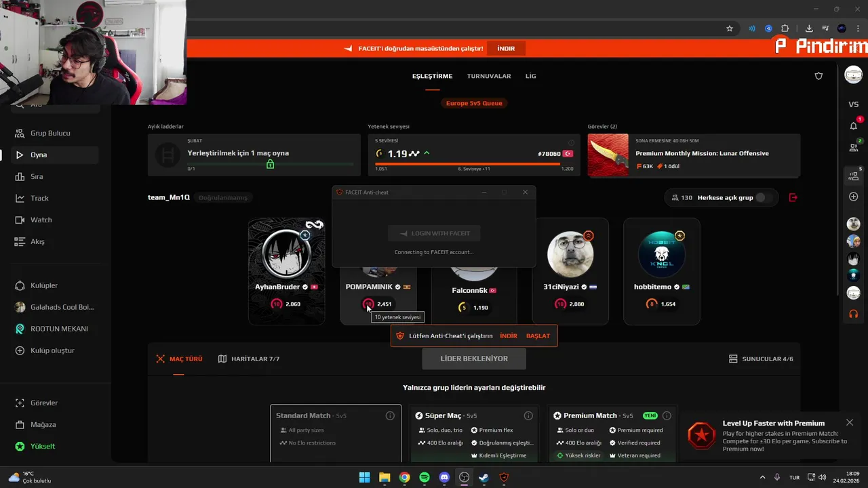Open the party list icon with 5 badge
The image size is (868, 488).
tap(853, 176)
